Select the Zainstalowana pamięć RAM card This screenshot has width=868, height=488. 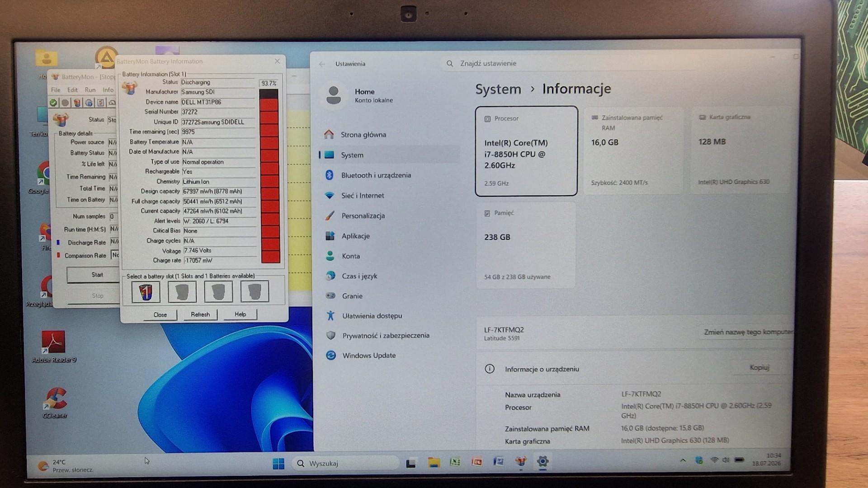click(633, 151)
